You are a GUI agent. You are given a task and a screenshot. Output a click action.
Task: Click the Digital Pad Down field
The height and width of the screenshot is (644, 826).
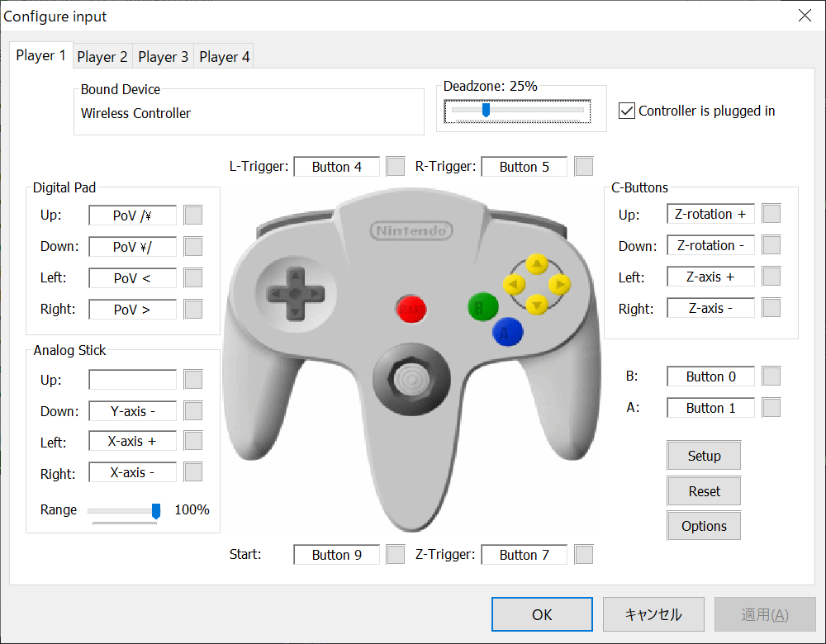[x=132, y=247]
